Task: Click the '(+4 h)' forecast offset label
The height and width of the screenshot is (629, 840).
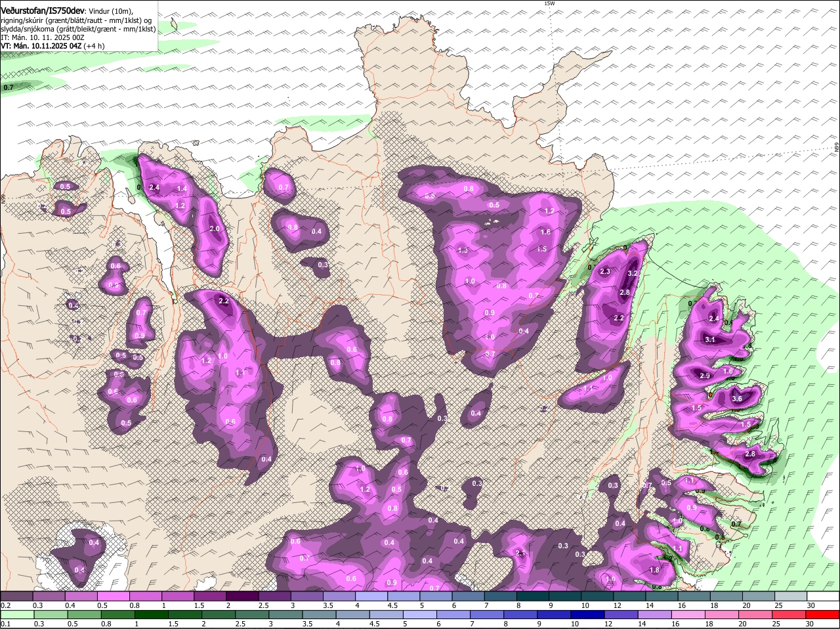Action: pos(94,46)
